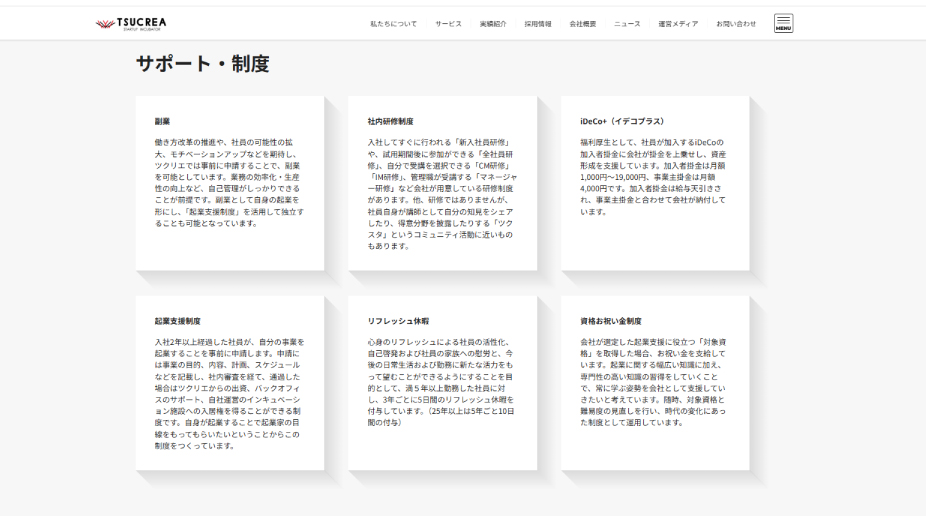This screenshot has height=516, width=926.
Task: Navigate to 会社概要
Action: (x=583, y=23)
